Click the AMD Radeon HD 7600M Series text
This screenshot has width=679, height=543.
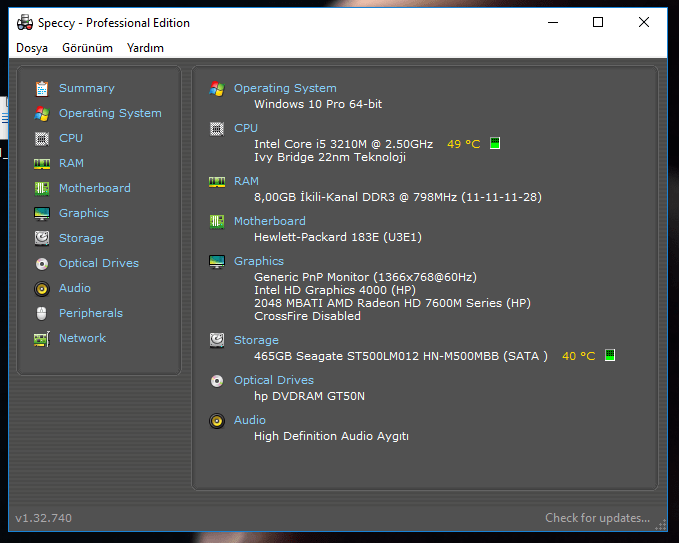pyautogui.click(x=392, y=303)
